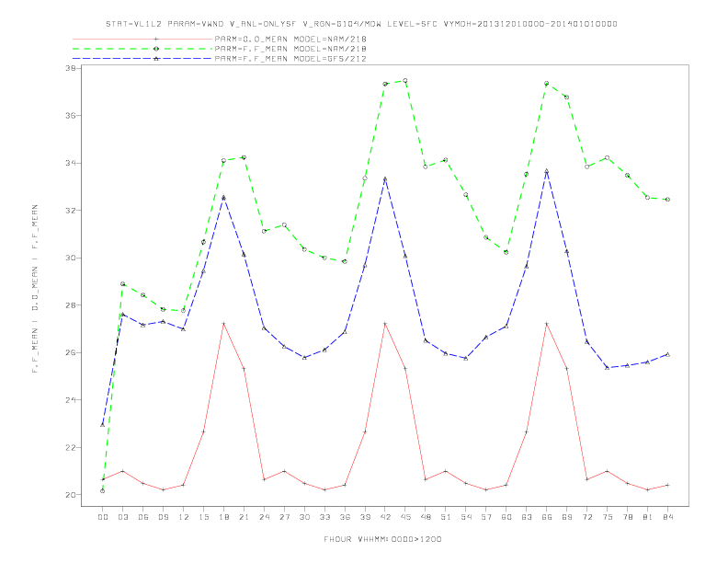
Task: Click the blue triangle data point at hour 42
Action: (385, 178)
